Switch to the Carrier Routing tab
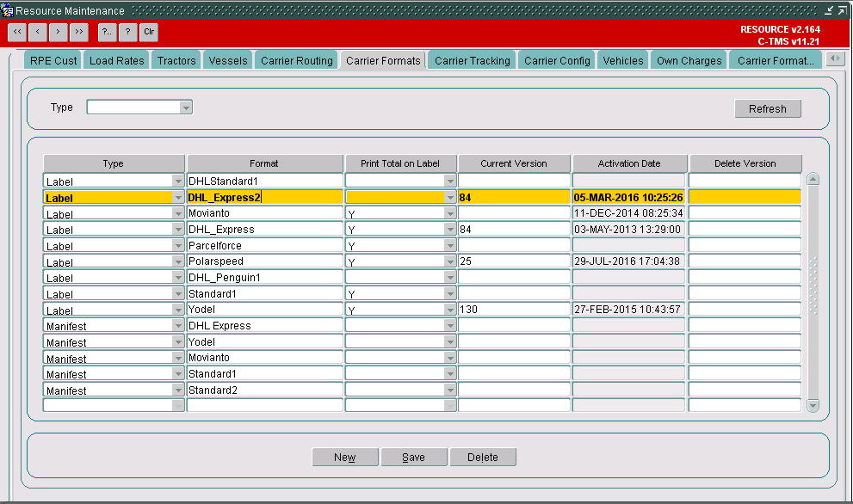 coord(296,60)
